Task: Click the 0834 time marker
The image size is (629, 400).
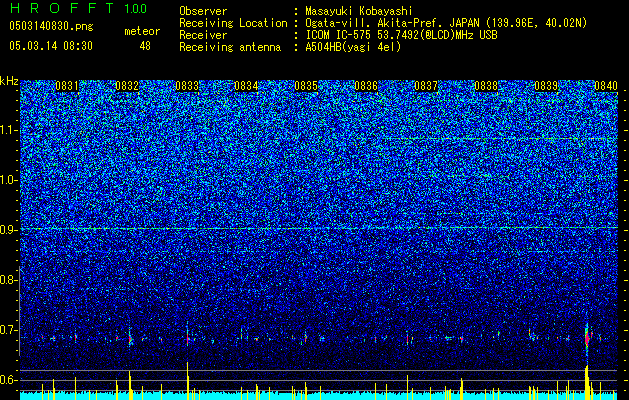Action: (246, 86)
